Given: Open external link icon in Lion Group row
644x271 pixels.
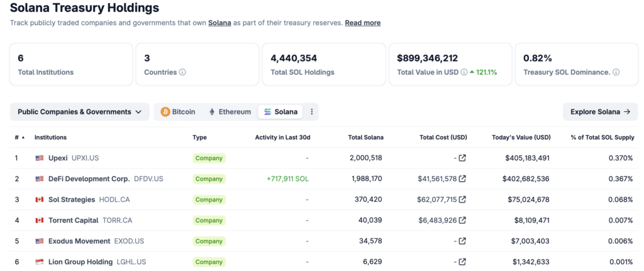Looking at the screenshot, I should click(x=462, y=262).
